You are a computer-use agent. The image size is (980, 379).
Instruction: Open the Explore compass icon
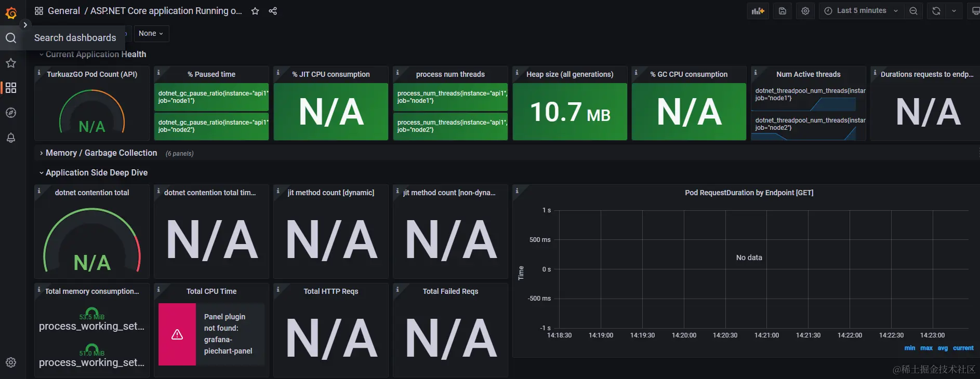11,113
